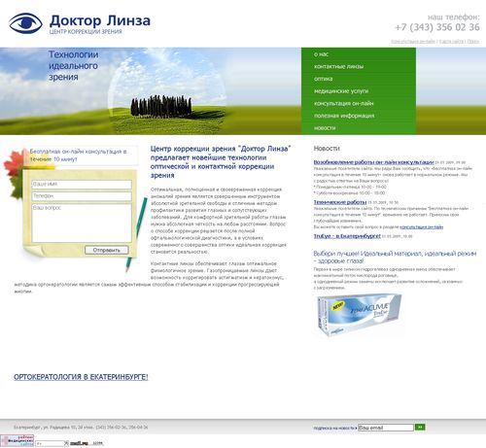Click the Acuvue TruEye lens box image

click(359, 315)
